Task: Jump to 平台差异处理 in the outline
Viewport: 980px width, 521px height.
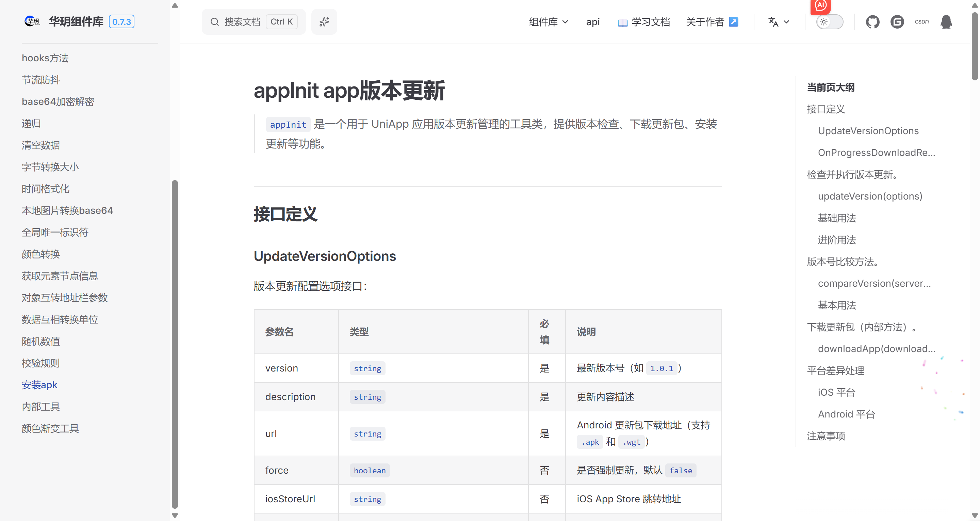Action: [835, 370]
